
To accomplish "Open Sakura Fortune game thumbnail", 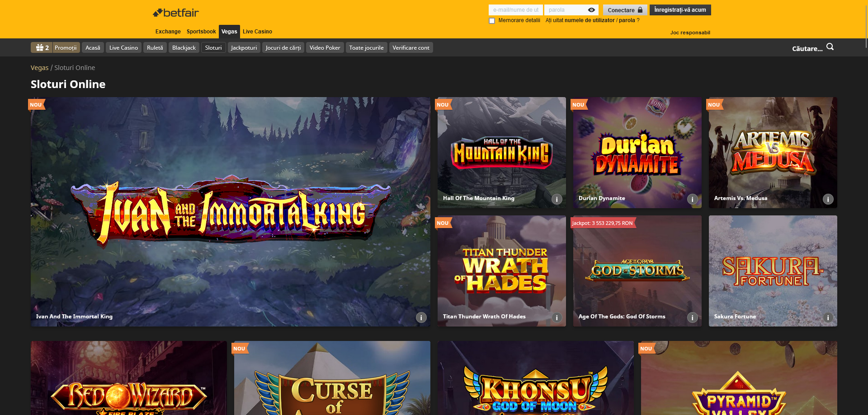I will click(773, 271).
